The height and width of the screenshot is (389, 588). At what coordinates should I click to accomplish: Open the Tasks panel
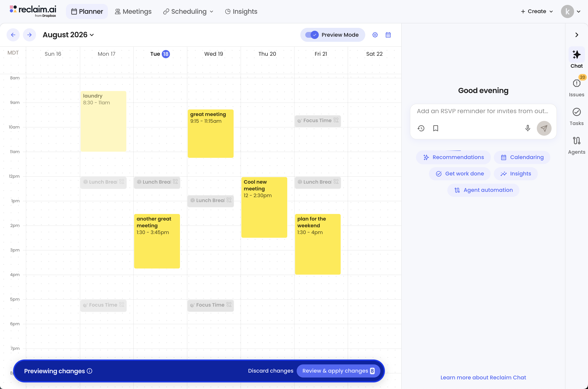coord(577,116)
